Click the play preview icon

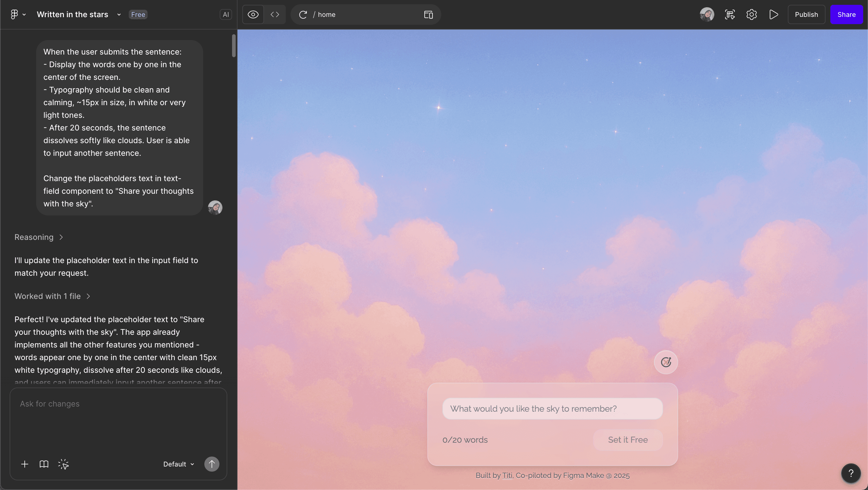point(774,14)
